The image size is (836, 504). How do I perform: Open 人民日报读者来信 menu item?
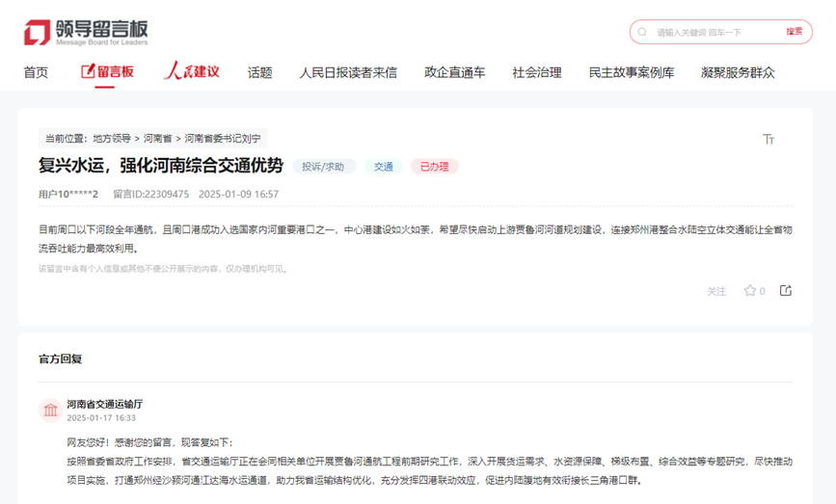[348, 72]
